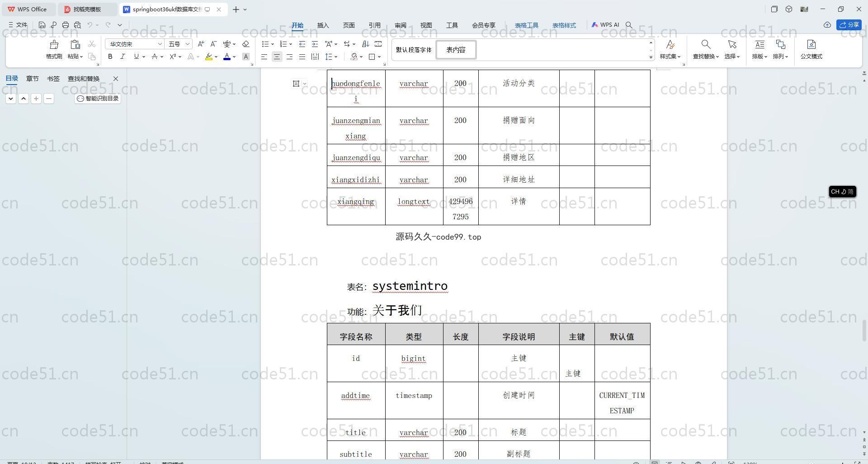The image size is (868, 464).
Task: Click the Increase Indent icon
Action: (315, 44)
